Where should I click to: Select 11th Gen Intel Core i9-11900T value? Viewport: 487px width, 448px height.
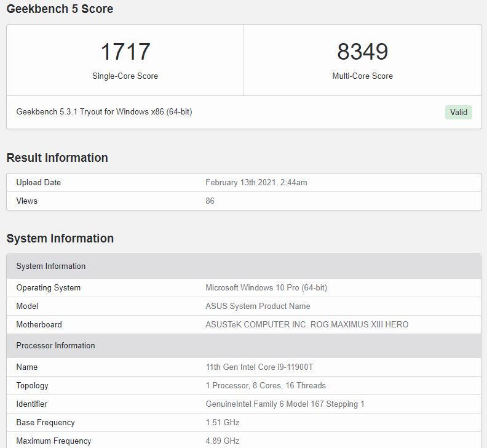tap(259, 367)
